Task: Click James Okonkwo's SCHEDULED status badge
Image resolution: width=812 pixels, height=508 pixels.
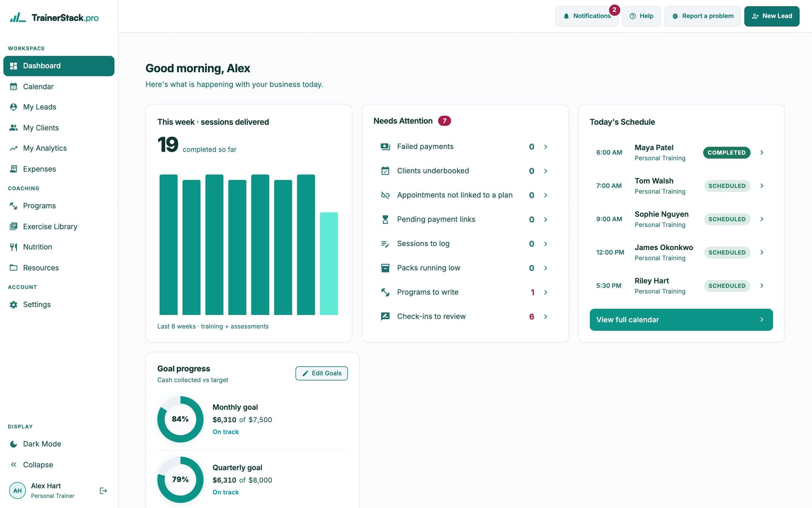Action: pyautogui.click(x=727, y=253)
